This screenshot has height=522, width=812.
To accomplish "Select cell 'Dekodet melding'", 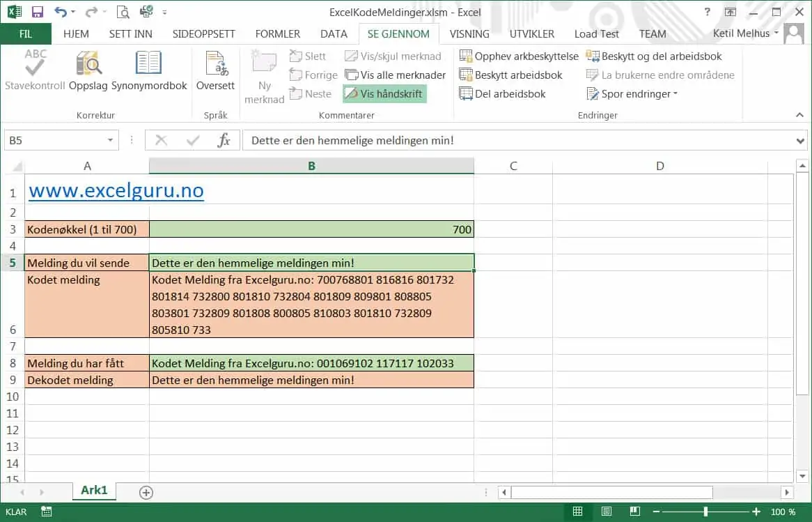I will tap(86, 380).
